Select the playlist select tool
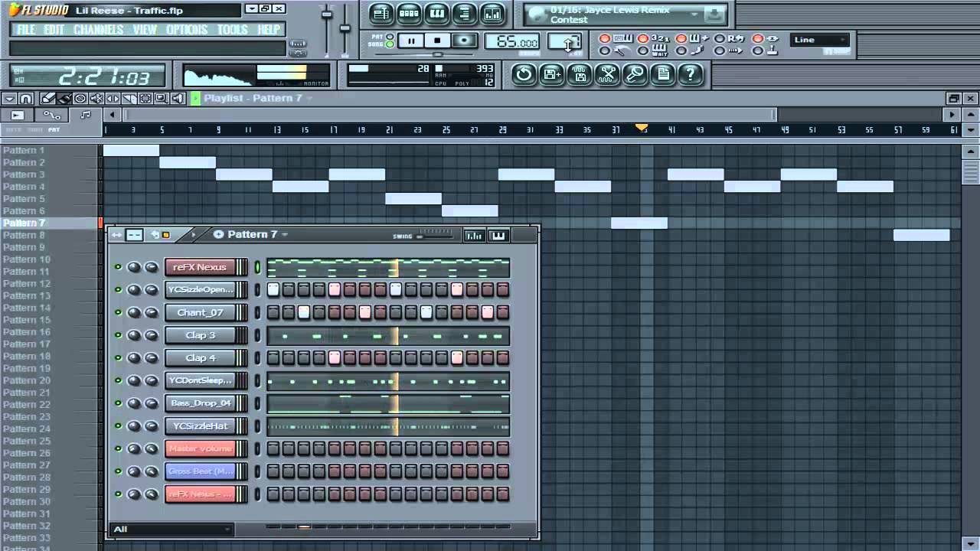The width and height of the screenshot is (980, 551). point(145,99)
